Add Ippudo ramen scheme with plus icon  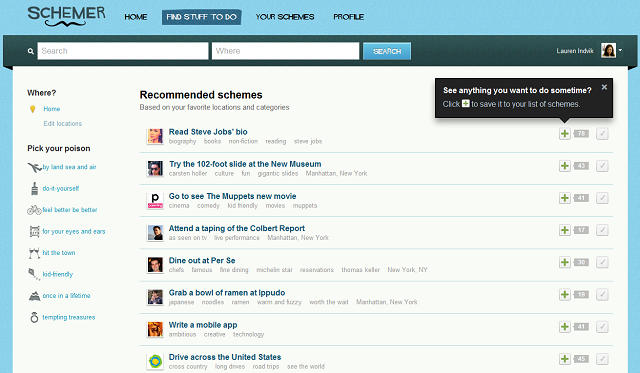(x=564, y=294)
